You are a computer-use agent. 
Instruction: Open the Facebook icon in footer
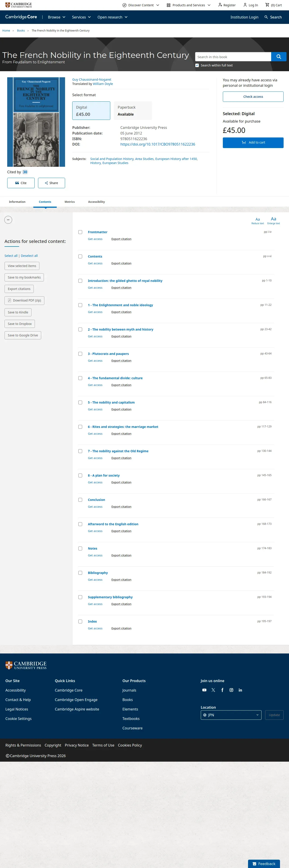(x=222, y=690)
